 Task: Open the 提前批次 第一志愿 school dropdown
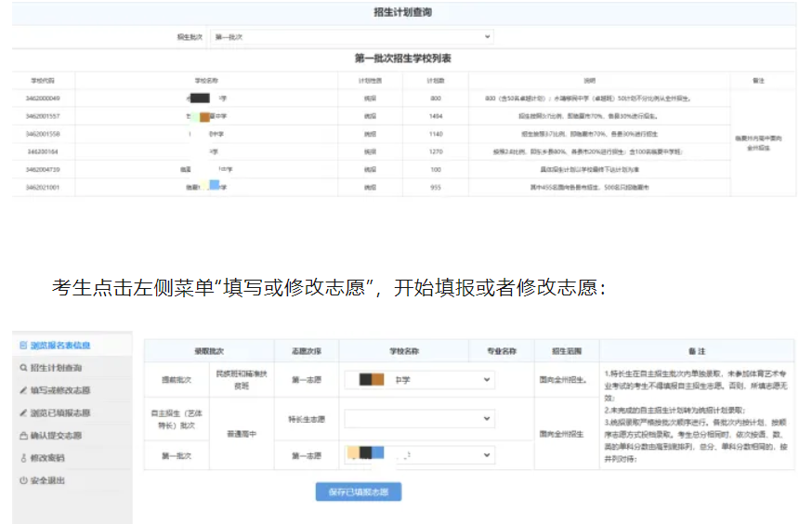coord(419,379)
